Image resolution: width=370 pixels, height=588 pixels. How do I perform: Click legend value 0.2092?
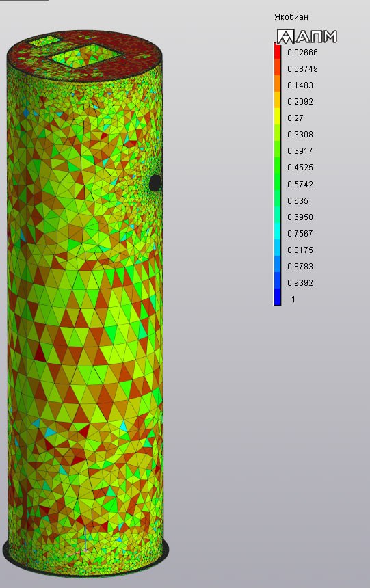click(300, 102)
